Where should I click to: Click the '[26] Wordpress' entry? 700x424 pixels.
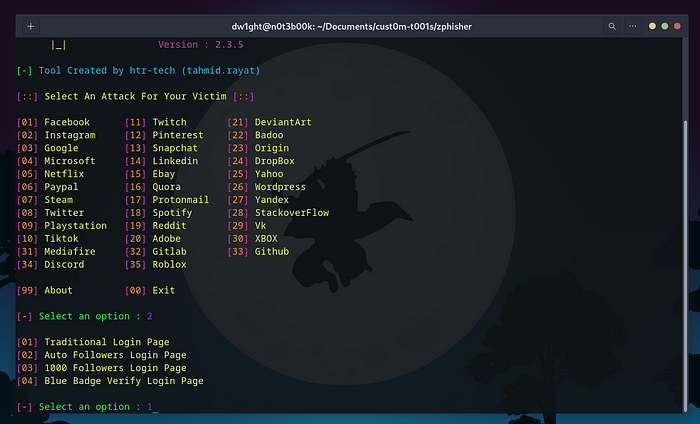click(x=267, y=187)
